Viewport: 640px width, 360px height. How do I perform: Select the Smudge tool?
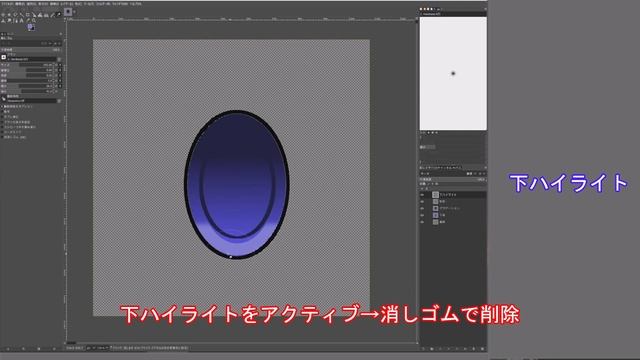(9, 21)
